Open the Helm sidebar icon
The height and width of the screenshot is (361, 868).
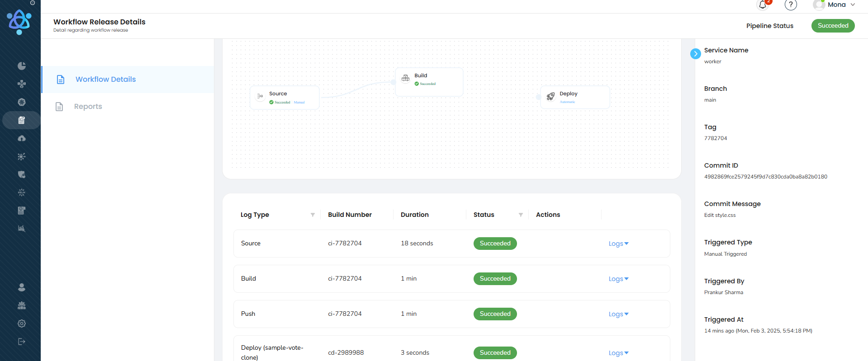(21, 192)
